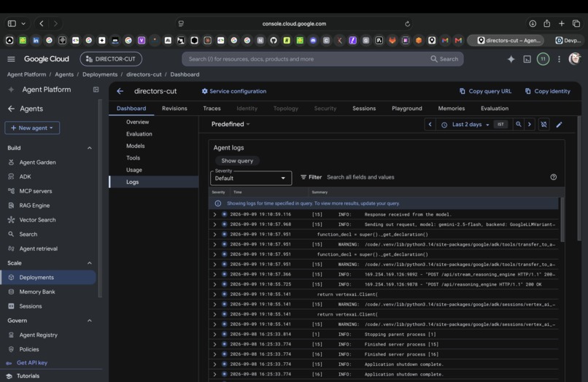
Task: Open notifications badge showing 11
Action: (543, 59)
